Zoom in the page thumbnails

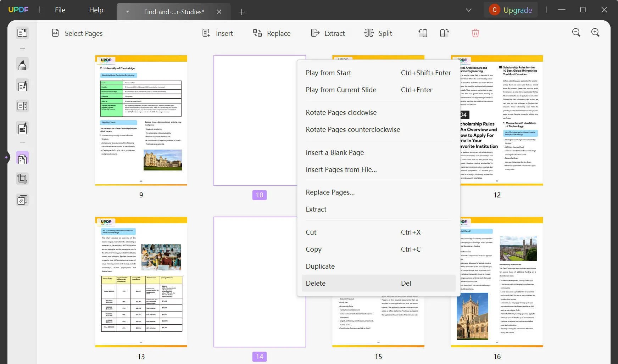(x=595, y=32)
